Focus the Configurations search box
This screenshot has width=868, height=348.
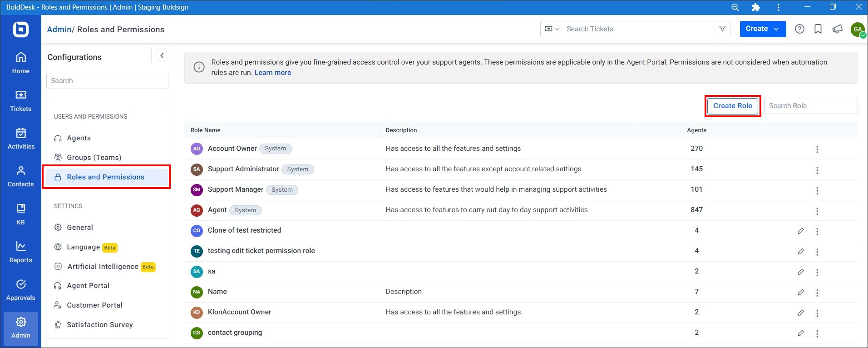click(x=107, y=81)
